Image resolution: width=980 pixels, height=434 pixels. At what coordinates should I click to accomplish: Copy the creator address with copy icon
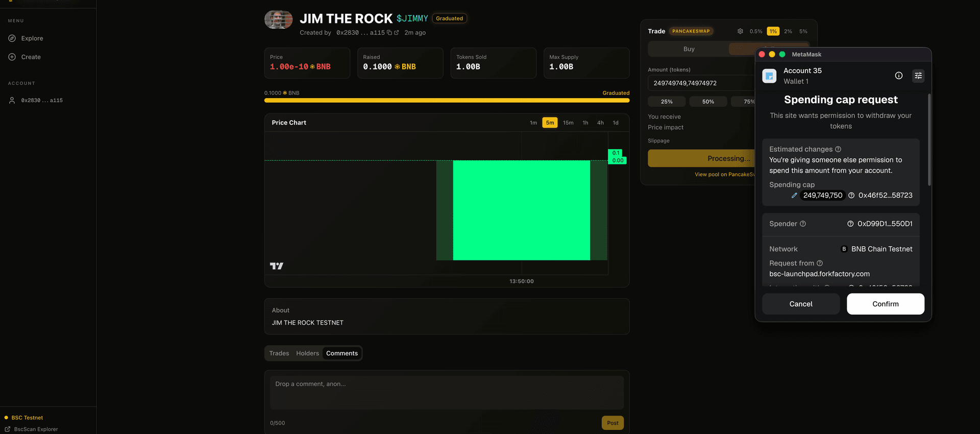coord(389,33)
